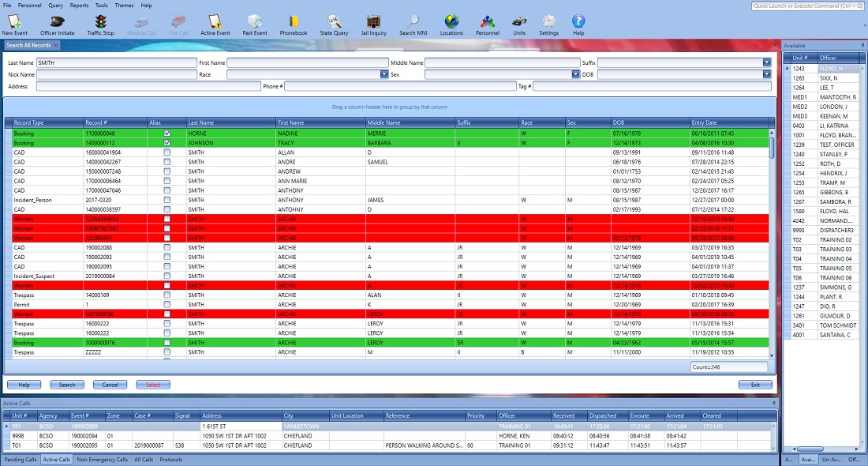
Task: Open the Reports menu
Action: click(79, 5)
